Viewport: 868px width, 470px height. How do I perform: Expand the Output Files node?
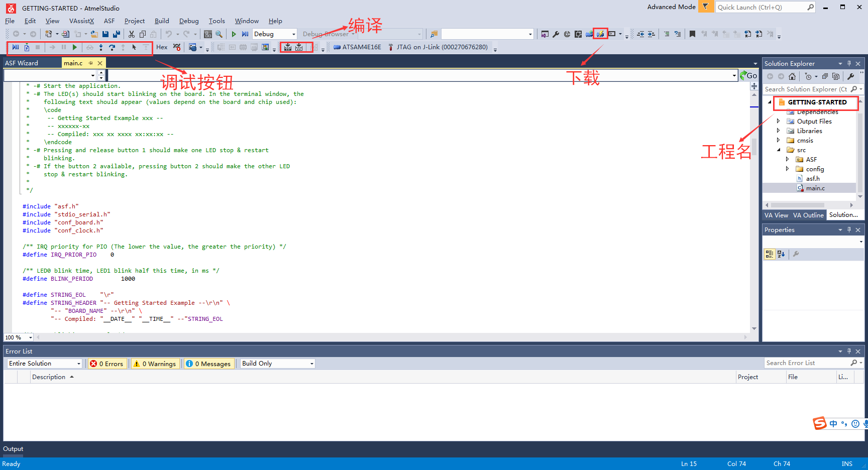(x=779, y=122)
